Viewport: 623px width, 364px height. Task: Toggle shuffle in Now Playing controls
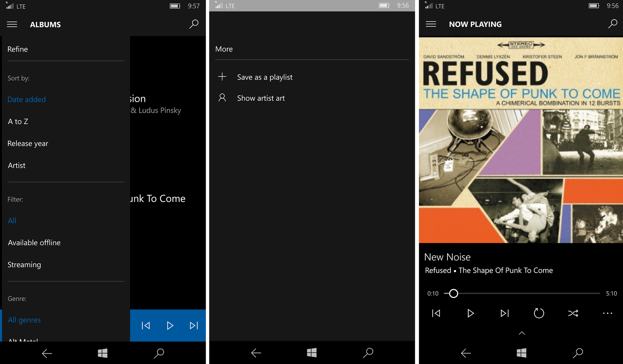click(x=573, y=313)
